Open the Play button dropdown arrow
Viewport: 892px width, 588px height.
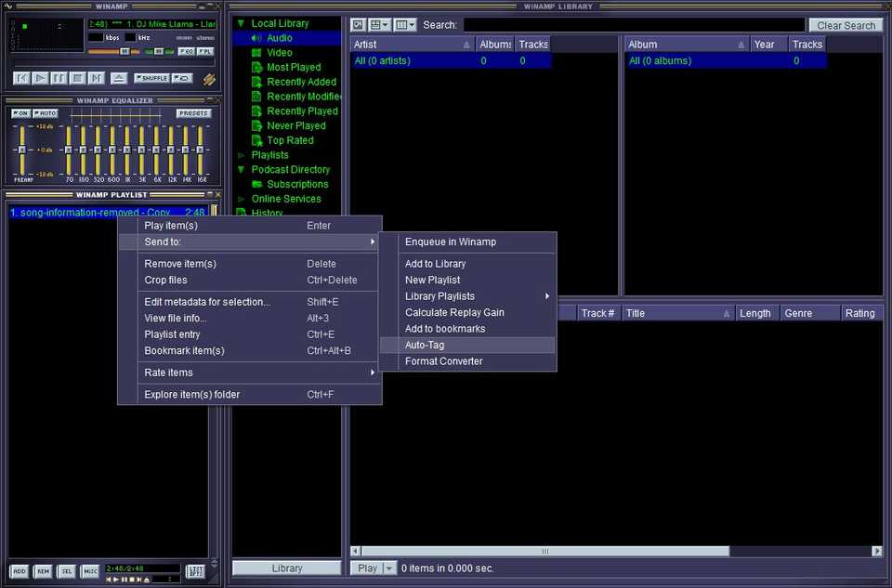click(x=389, y=568)
